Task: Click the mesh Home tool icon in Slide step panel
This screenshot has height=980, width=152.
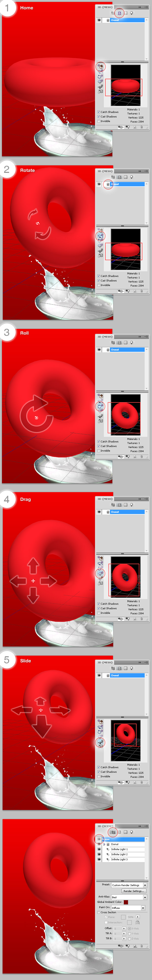Action: 100,722
